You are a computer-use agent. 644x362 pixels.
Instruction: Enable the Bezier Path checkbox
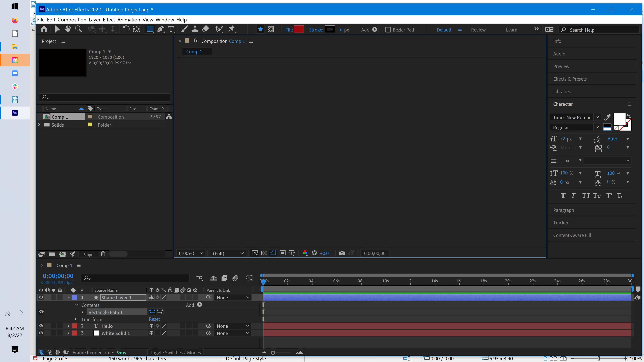click(x=388, y=30)
